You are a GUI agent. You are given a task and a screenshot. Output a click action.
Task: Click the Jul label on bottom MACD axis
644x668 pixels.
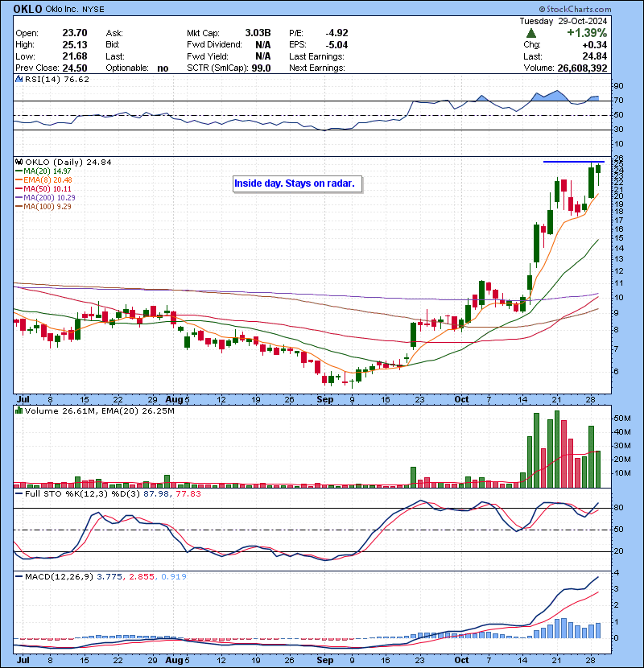pos(23,660)
